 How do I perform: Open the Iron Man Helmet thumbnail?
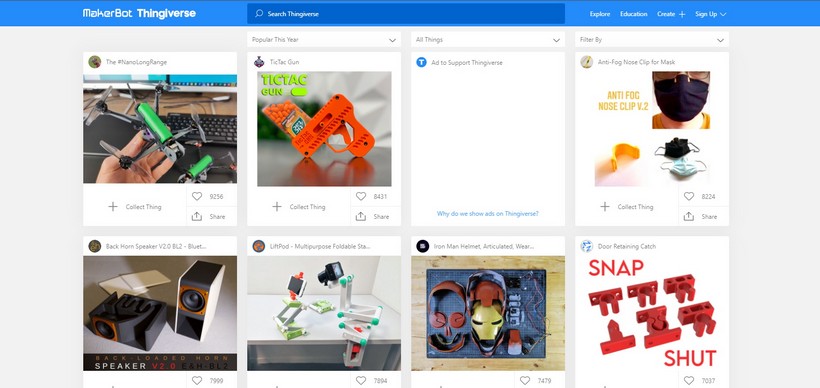tap(488, 313)
